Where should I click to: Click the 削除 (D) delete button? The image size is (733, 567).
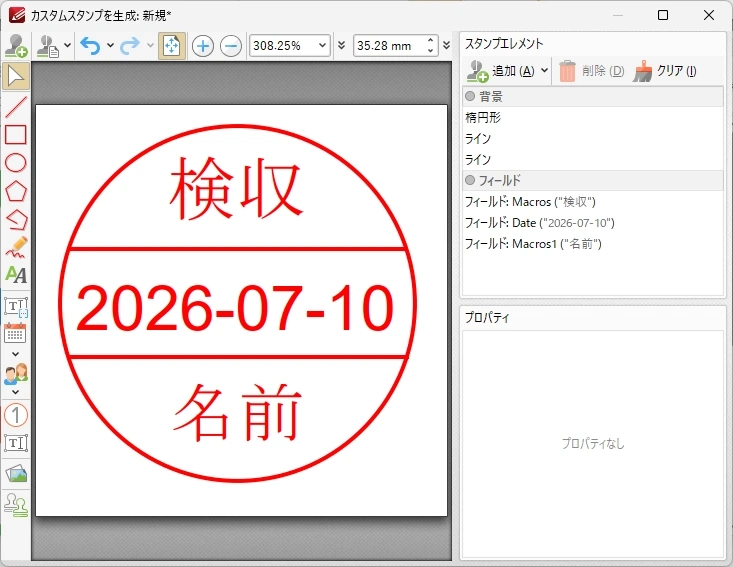pos(591,71)
